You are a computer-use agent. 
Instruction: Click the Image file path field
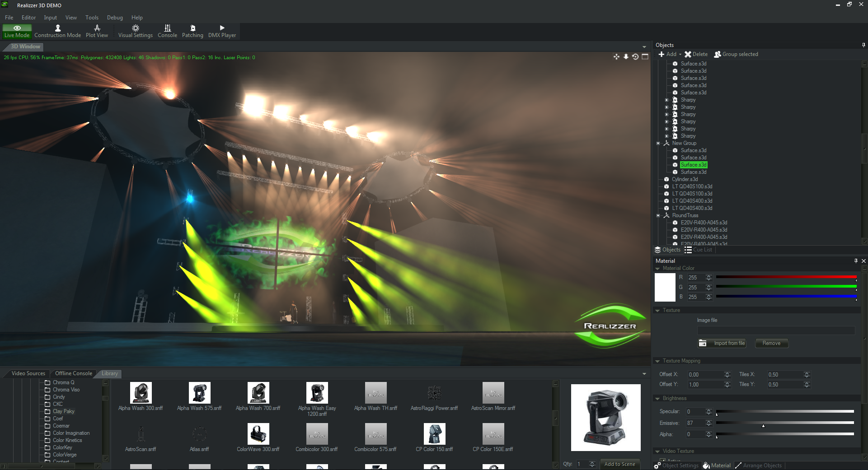(x=776, y=330)
